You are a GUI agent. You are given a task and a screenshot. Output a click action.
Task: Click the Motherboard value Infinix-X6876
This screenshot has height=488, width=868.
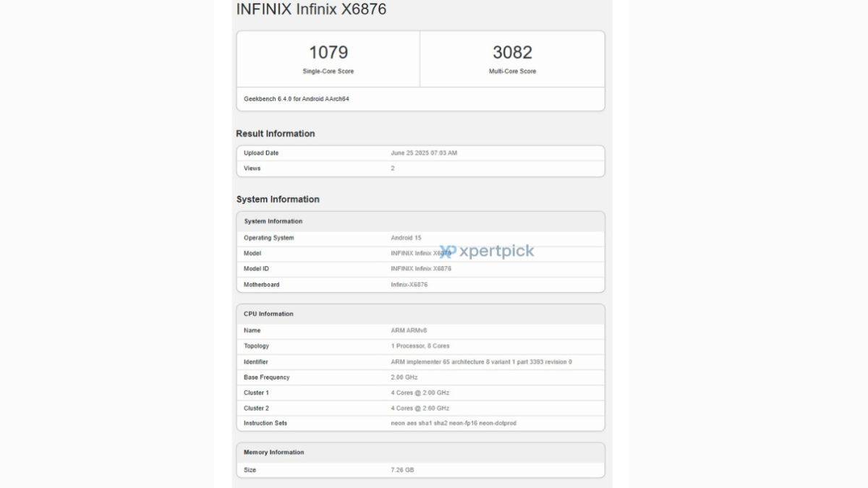pyautogui.click(x=409, y=285)
